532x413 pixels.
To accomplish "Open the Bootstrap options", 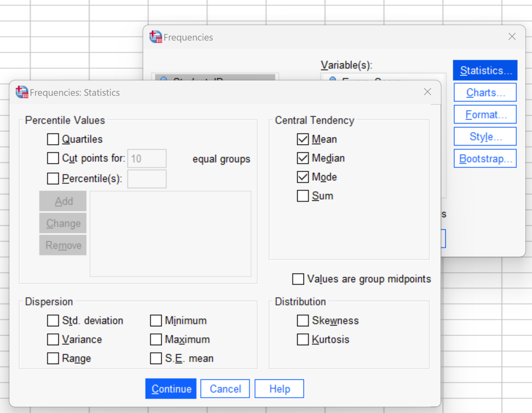I will 485,158.
